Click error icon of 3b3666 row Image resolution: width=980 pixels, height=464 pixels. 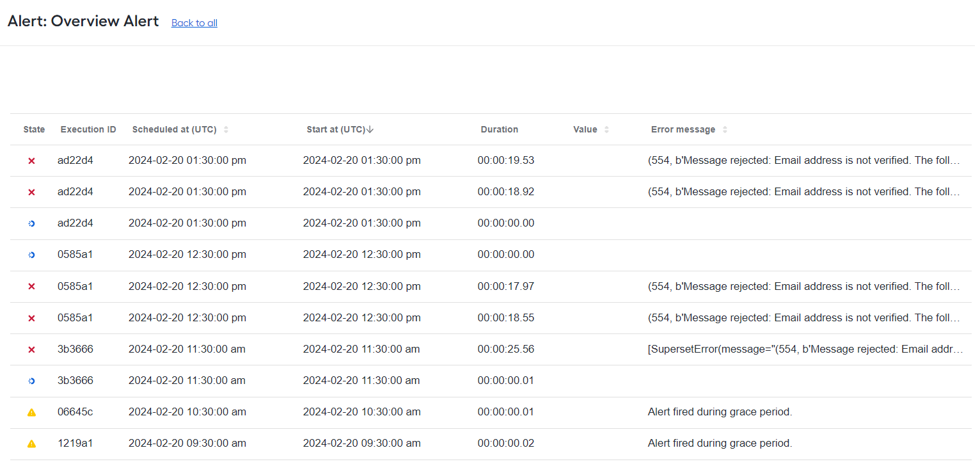click(x=31, y=350)
